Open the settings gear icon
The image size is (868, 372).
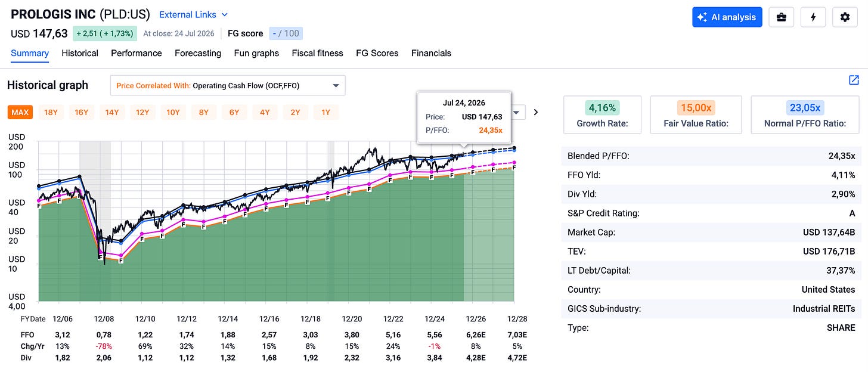[x=845, y=17]
